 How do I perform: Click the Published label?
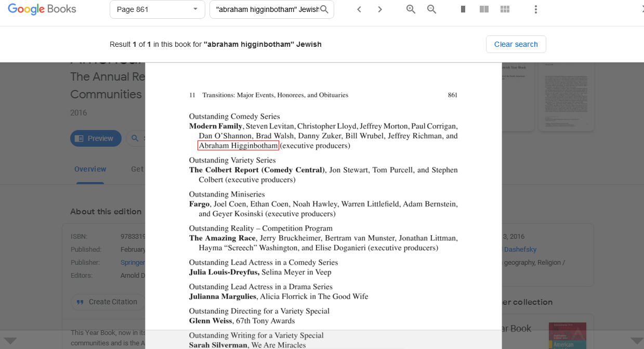[x=86, y=250]
